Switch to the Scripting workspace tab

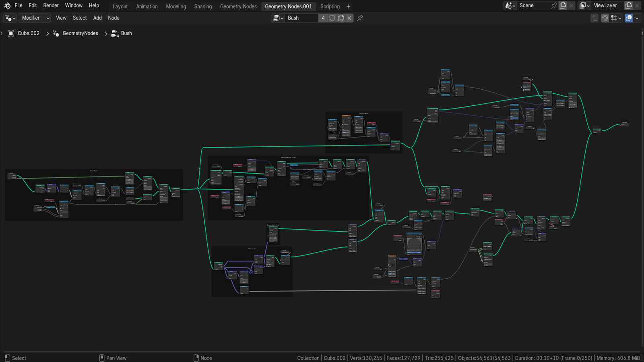coord(330,6)
